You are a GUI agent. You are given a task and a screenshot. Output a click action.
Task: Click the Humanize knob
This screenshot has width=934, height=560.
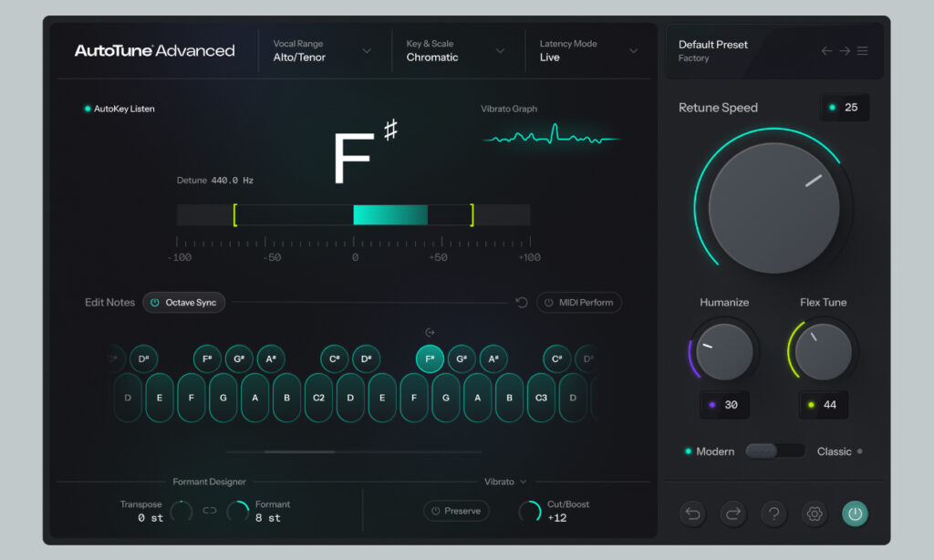tap(724, 352)
